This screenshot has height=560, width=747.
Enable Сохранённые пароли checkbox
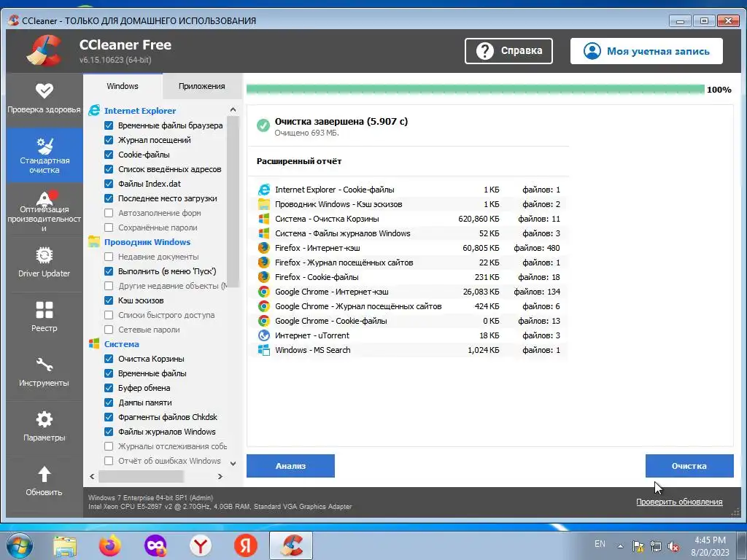(109, 227)
